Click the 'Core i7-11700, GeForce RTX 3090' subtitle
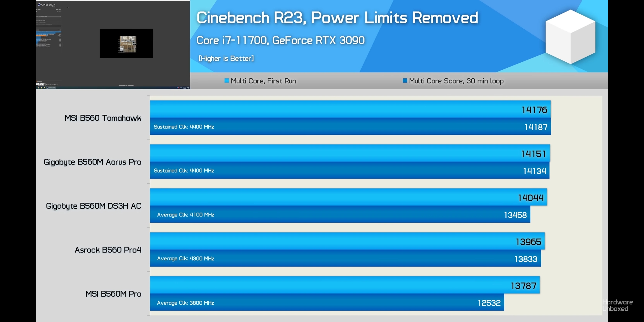 point(281,40)
